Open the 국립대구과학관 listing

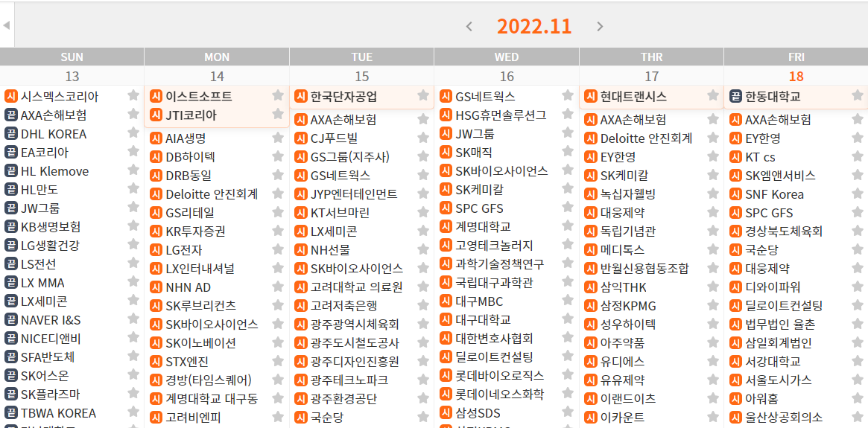[x=494, y=283]
